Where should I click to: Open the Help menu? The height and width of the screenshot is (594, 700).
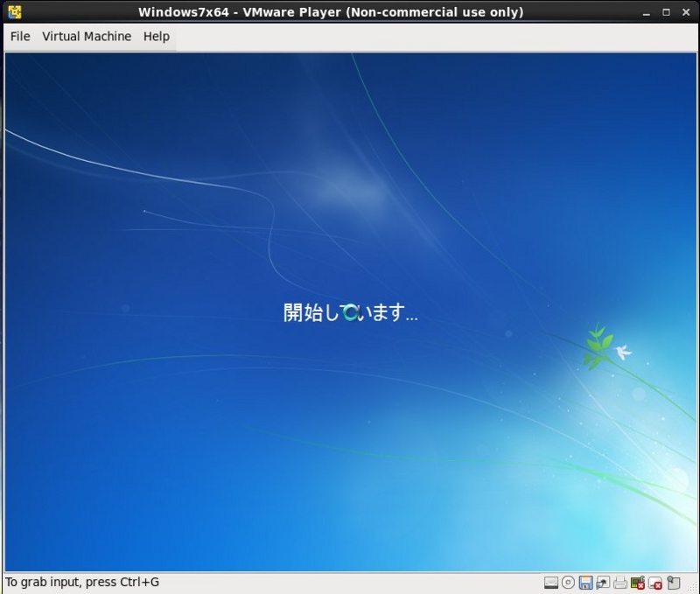point(155,37)
